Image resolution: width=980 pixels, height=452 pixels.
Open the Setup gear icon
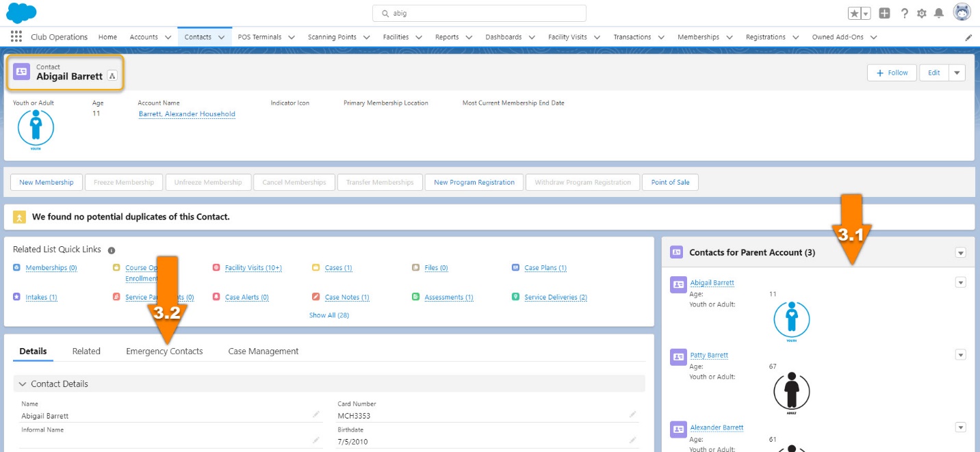tap(922, 12)
